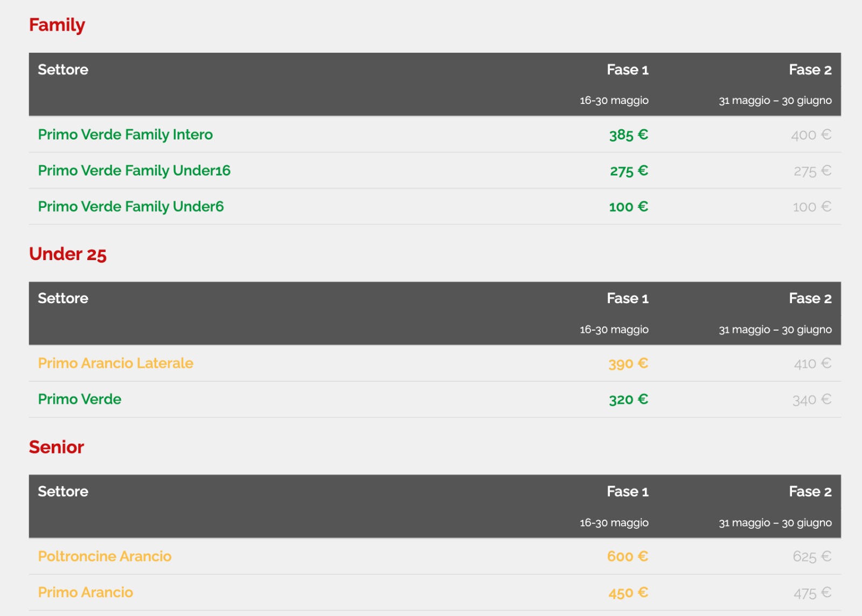Open Primo Verde Family Under16 sector
Screen dimensions: 862x616
134,171
